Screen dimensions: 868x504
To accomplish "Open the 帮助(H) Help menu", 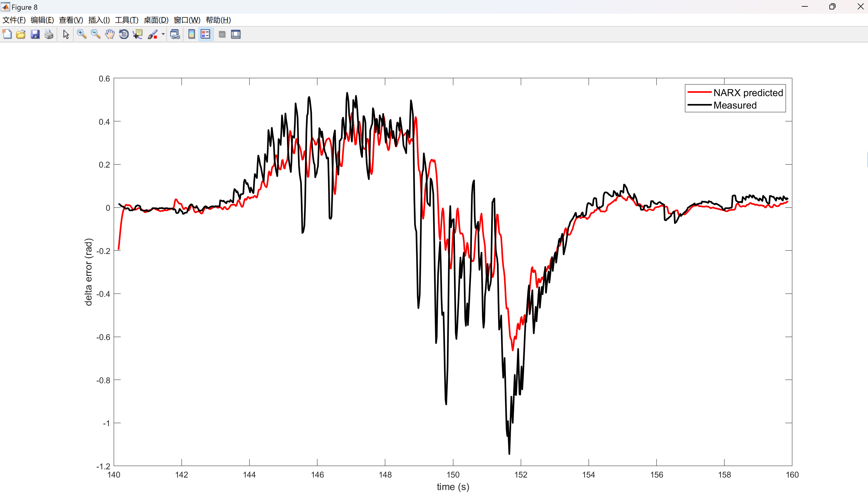I will coord(218,20).
